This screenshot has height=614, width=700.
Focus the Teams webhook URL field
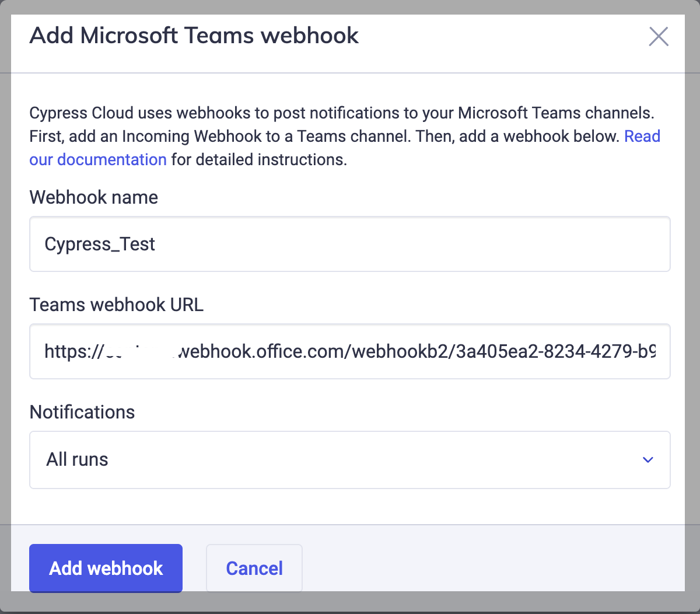coord(350,351)
